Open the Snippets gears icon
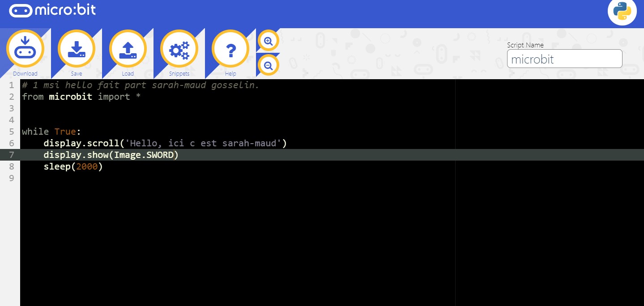644x306 pixels. coord(179,48)
